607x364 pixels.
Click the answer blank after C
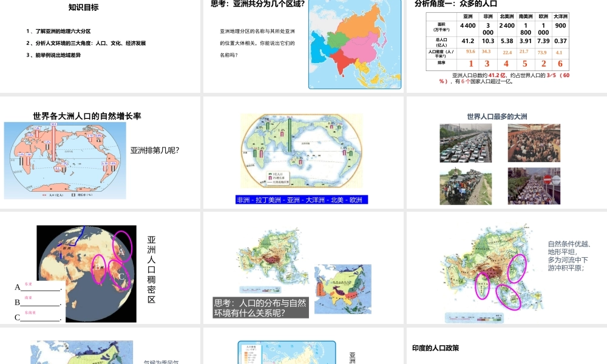41,317
